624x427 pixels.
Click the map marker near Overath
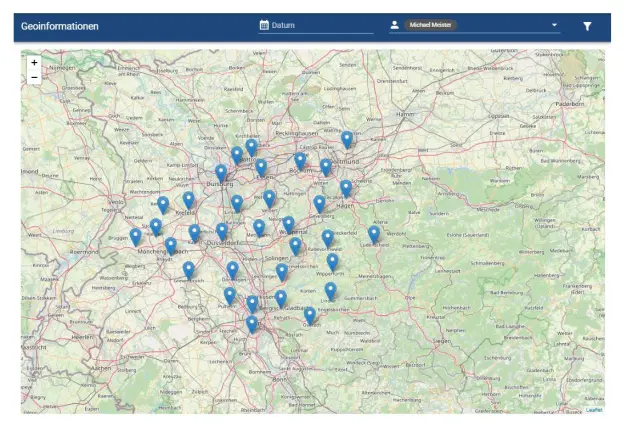coord(310,315)
